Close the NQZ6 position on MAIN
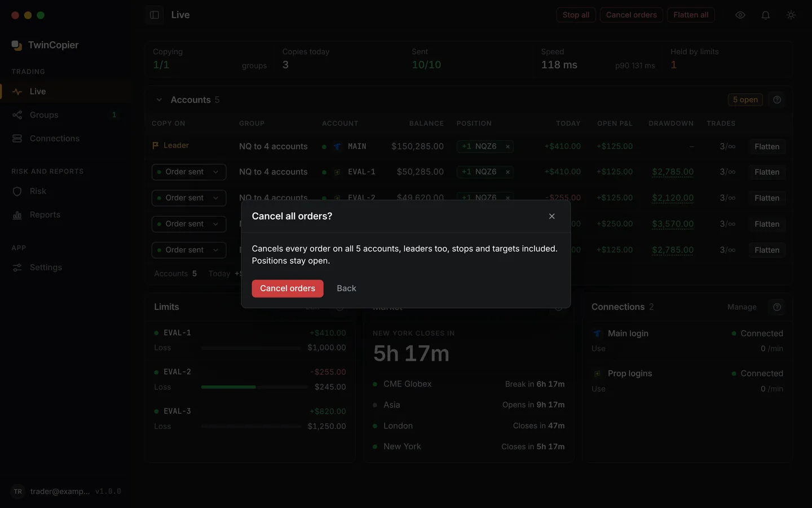Image resolution: width=812 pixels, height=508 pixels. click(x=507, y=147)
